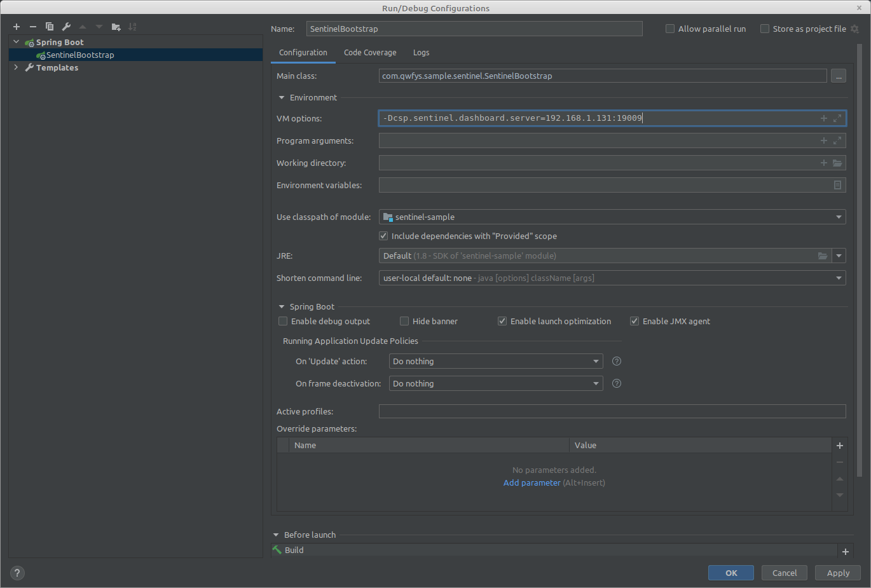
Task: Click Apply button
Action: click(x=838, y=573)
